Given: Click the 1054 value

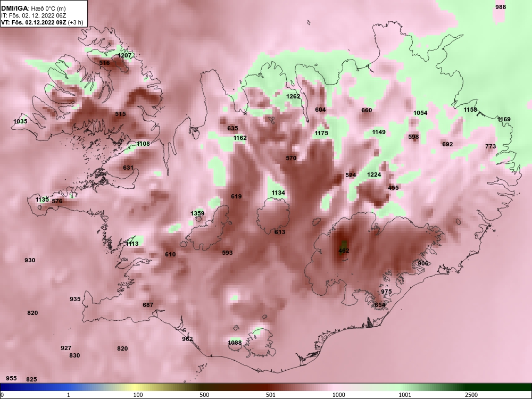Looking at the screenshot, I should click(420, 113).
